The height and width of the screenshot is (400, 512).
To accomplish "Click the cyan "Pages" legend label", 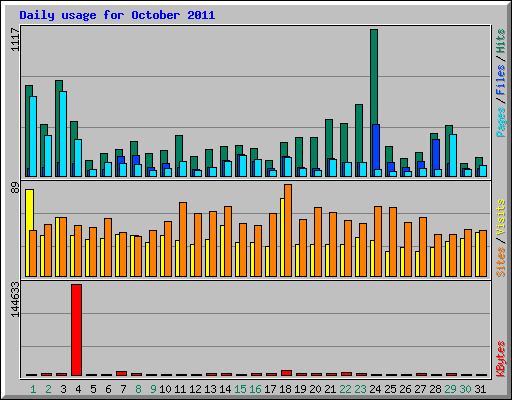I will point(501,122).
